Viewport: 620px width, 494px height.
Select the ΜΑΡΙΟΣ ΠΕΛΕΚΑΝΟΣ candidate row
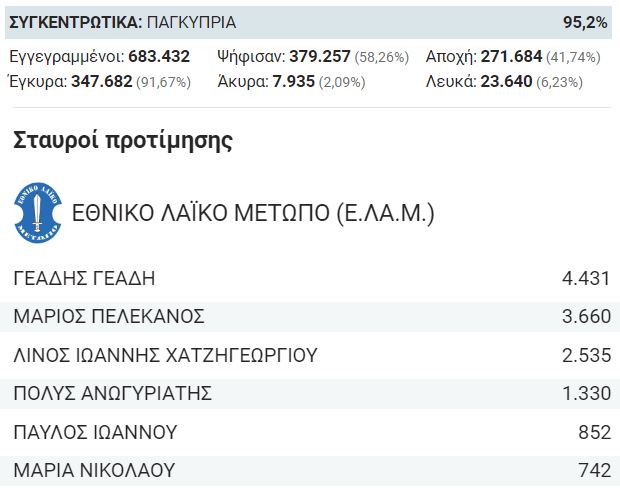click(x=310, y=316)
